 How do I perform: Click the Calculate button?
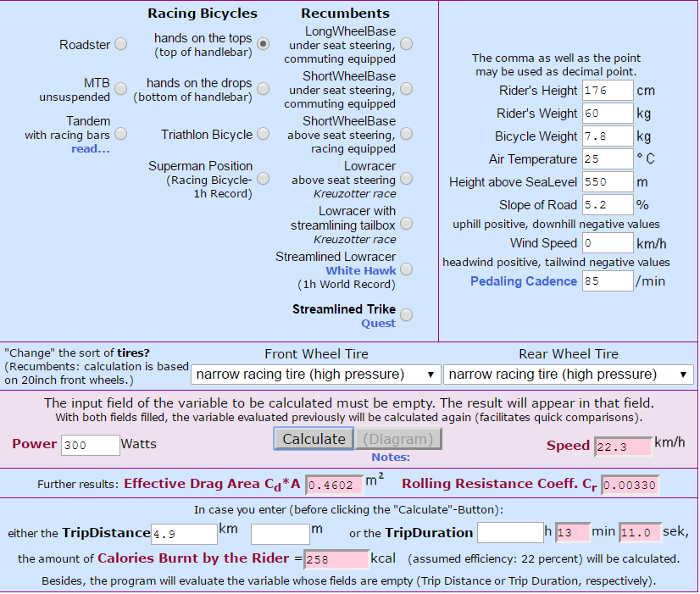(314, 439)
